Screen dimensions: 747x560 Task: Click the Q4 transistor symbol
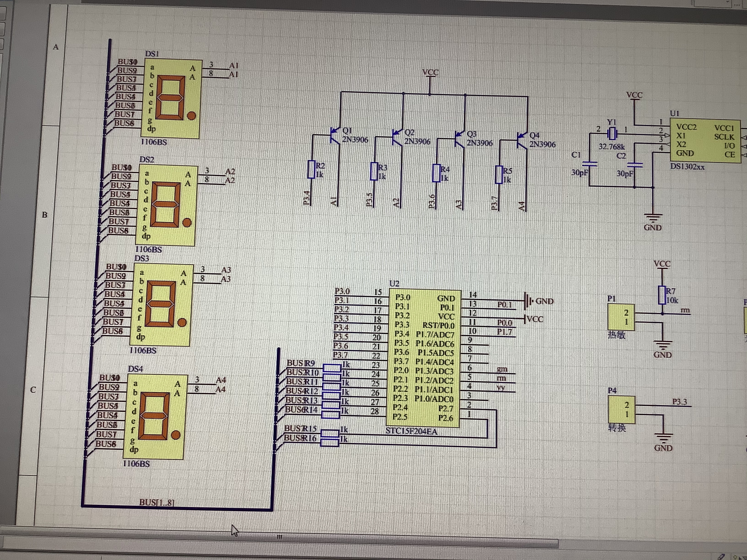[522, 141]
